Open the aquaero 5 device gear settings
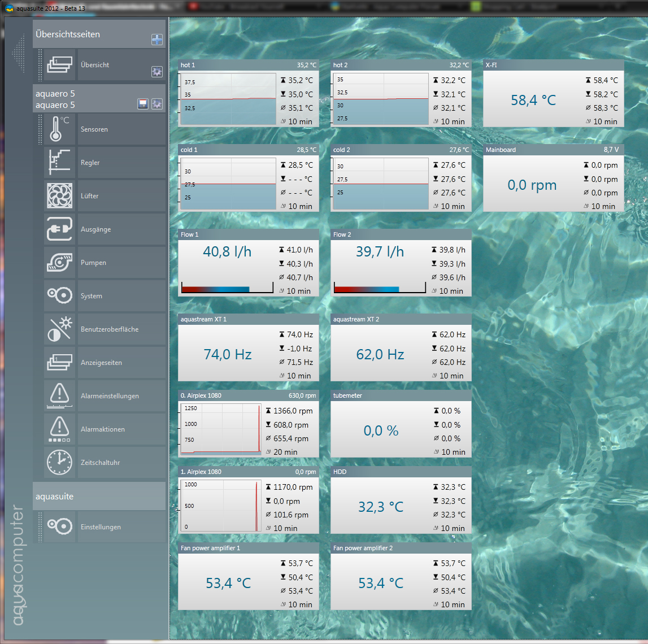648x644 pixels. point(157,104)
